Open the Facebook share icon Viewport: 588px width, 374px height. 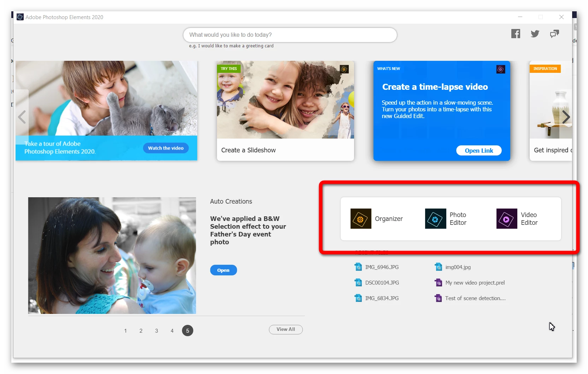pyautogui.click(x=516, y=34)
